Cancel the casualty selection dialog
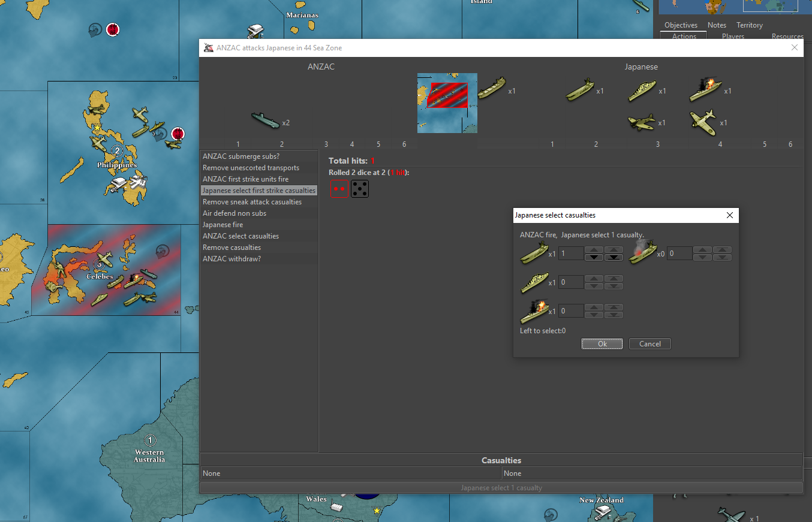The height and width of the screenshot is (522, 812). pyautogui.click(x=650, y=343)
